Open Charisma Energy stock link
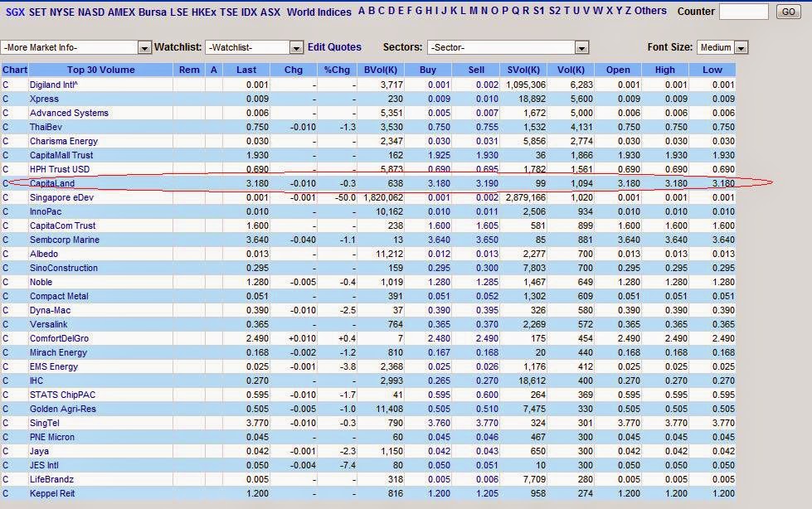The width and height of the screenshot is (812, 509). (x=64, y=141)
